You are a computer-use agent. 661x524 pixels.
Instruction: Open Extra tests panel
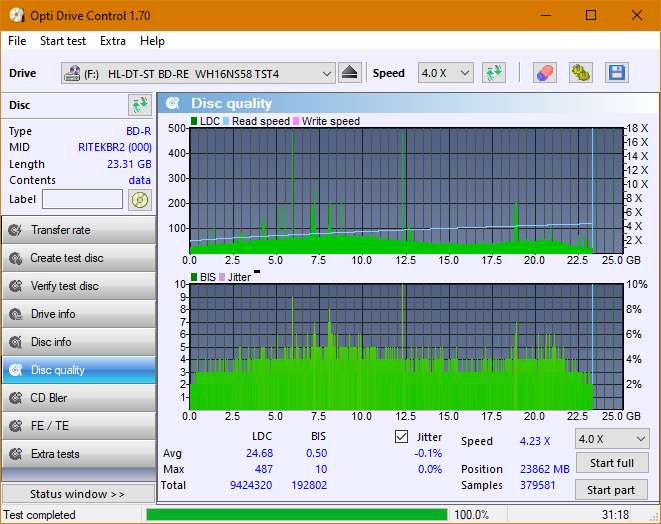79,454
